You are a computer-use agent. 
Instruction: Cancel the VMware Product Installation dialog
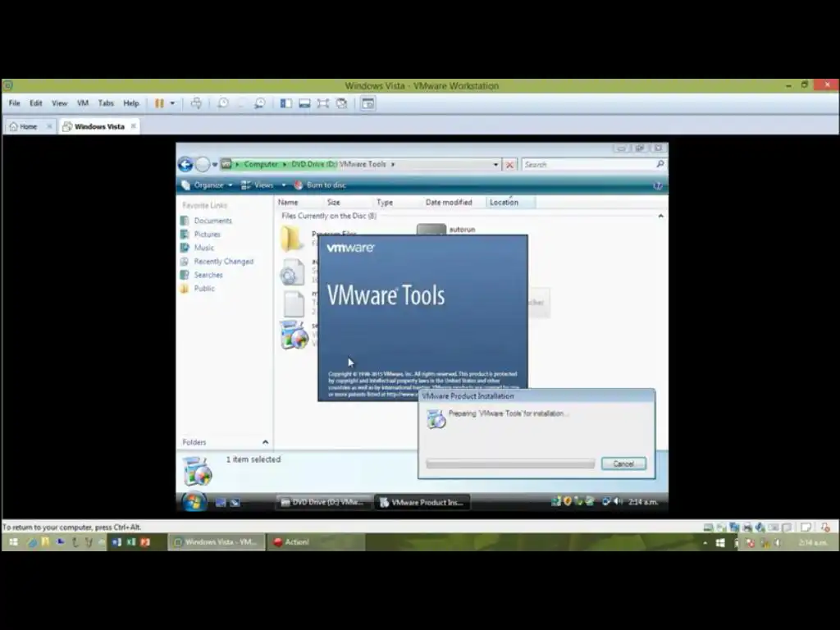point(623,463)
